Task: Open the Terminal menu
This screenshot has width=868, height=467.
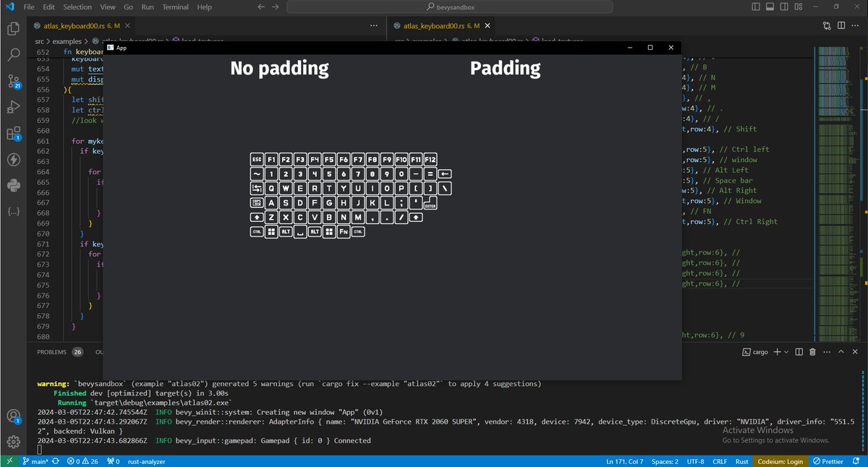Action: 176,7
